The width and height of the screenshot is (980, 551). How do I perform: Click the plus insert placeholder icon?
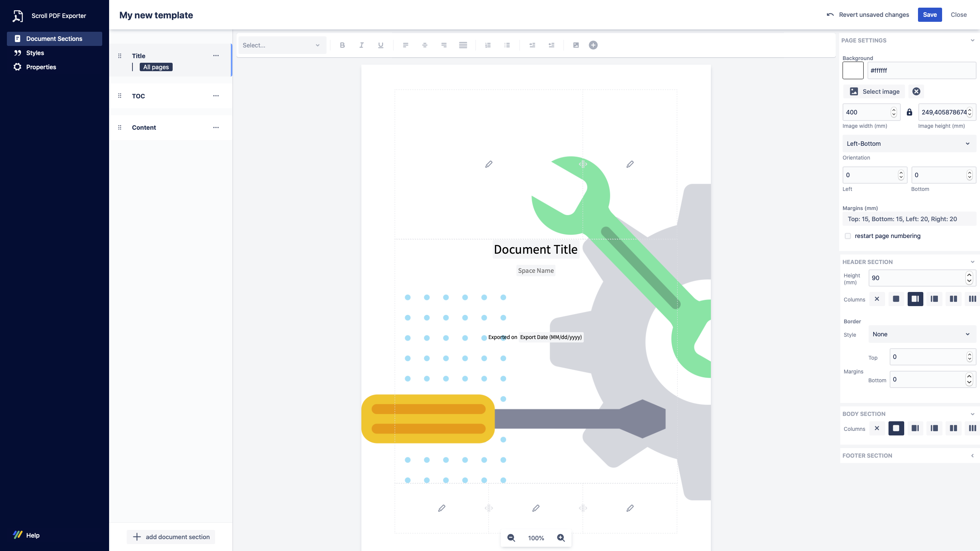pos(593,45)
